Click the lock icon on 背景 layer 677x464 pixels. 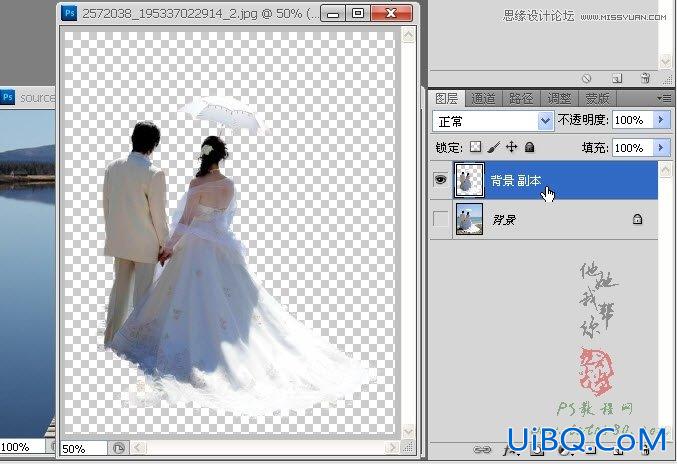(x=637, y=219)
